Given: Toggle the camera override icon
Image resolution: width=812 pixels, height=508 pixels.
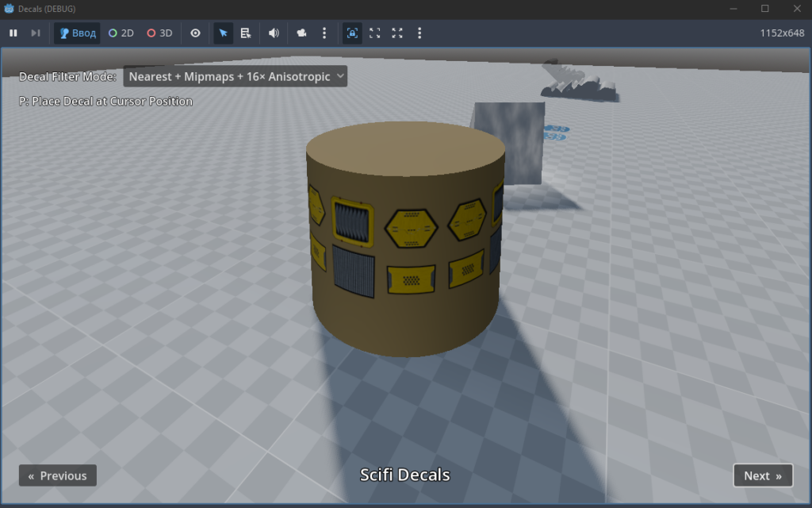Looking at the screenshot, I should pos(301,33).
